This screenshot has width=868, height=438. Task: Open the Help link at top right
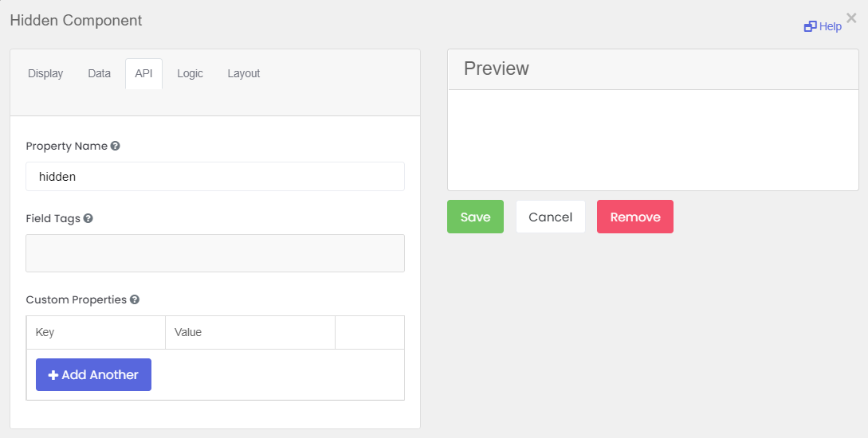(x=823, y=26)
